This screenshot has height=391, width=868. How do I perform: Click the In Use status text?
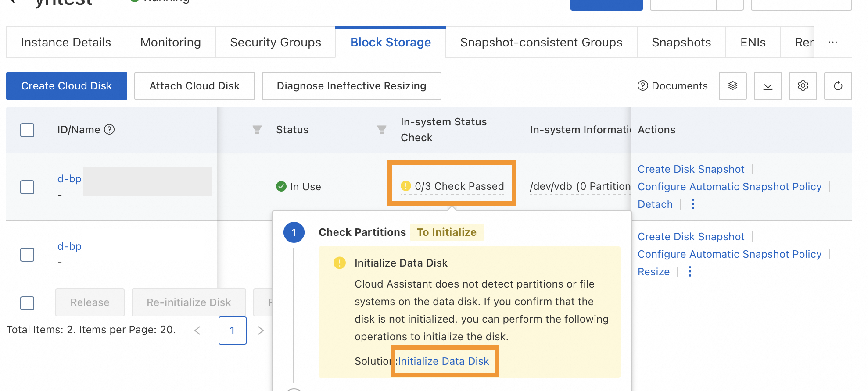tap(305, 187)
